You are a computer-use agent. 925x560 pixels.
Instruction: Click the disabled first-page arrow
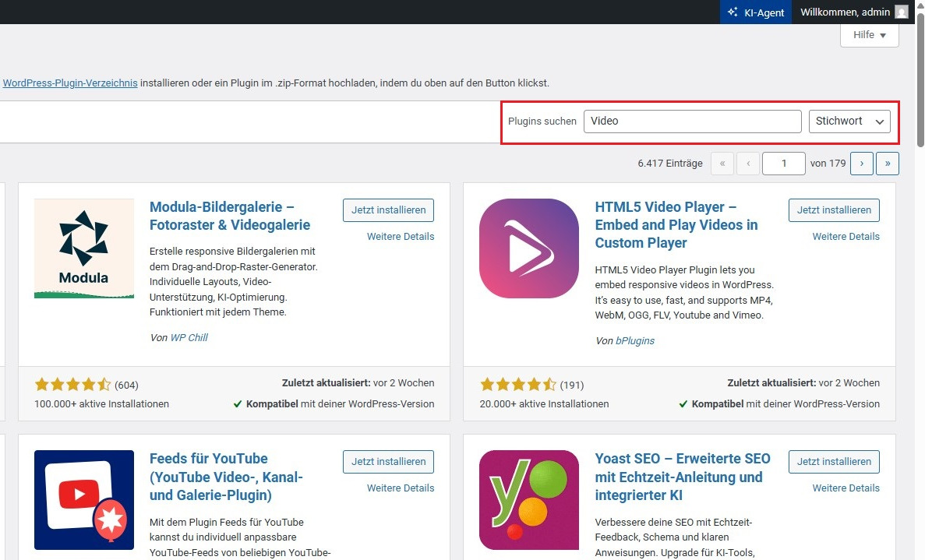722,164
